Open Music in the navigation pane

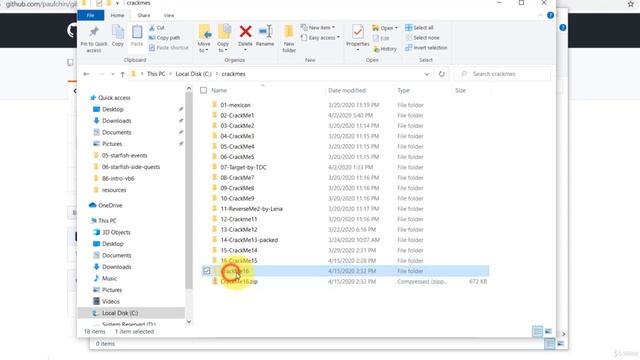(x=109, y=278)
